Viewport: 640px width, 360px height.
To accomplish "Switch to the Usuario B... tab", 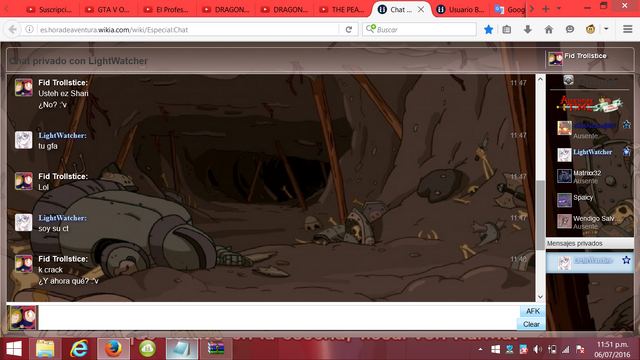I will (x=460, y=9).
